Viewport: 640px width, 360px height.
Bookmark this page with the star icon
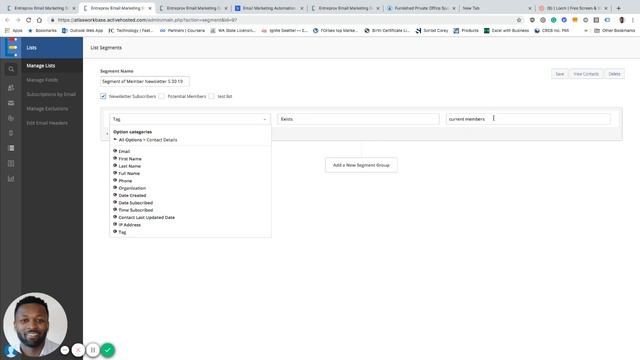(x=519, y=20)
